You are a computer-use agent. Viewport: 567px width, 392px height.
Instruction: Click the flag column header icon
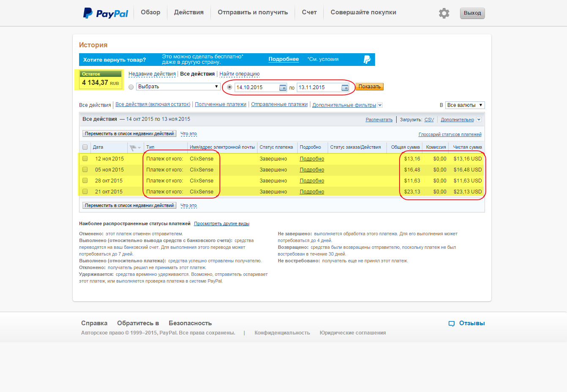tap(134, 147)
